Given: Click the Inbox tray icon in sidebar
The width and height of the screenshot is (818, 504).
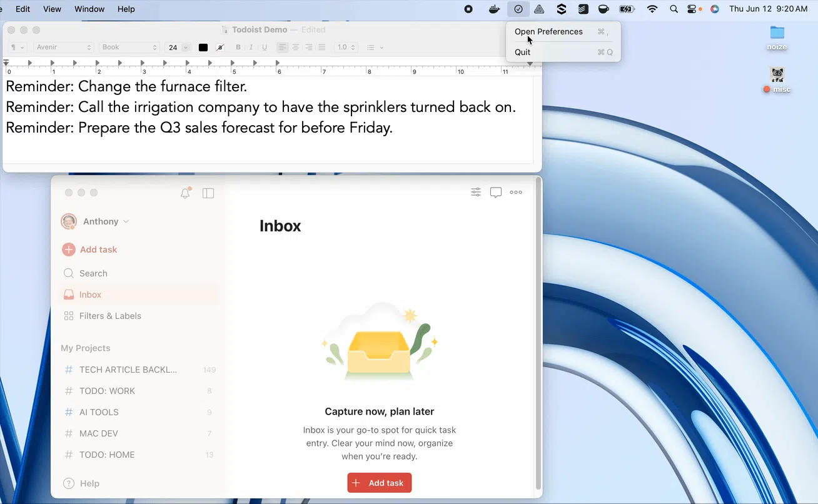Looking at the screenshot, I should (69, 295).
